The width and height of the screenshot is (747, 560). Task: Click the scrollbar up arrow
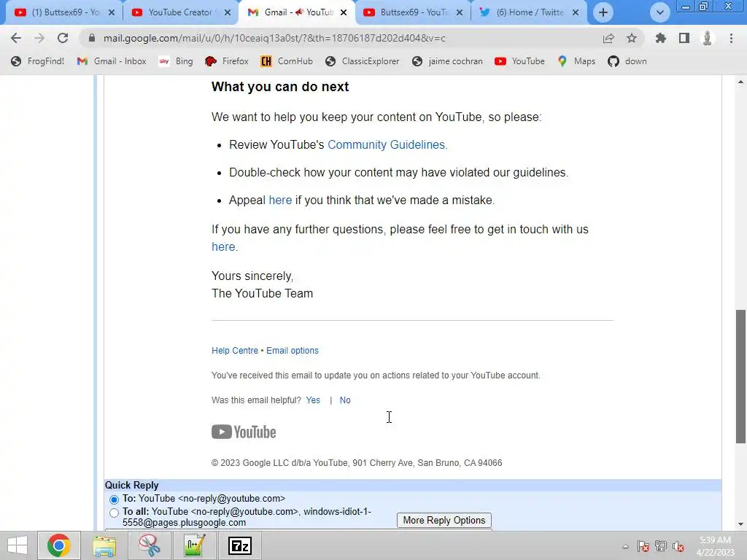(740, 82)
